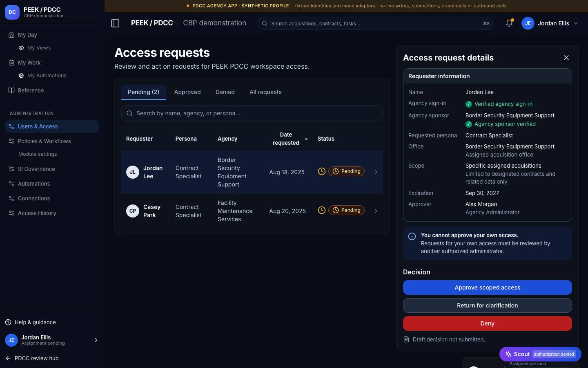The image size is (588, 368).
Task: Click the verified agency sign-in checkmark
Action: click(x=469, y=104)
